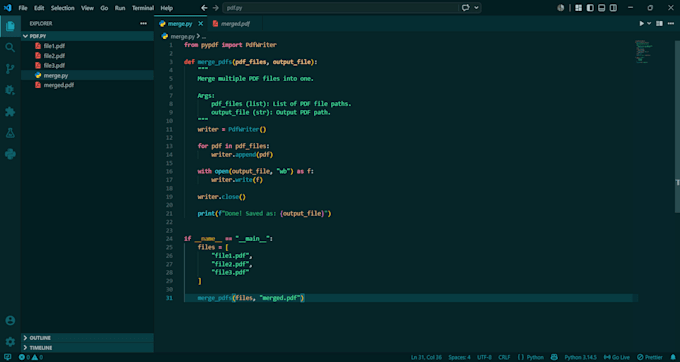The width and height of the screenshot is (680, 362).
Task: Open the Testing flask view
Action: click(10, 133)
